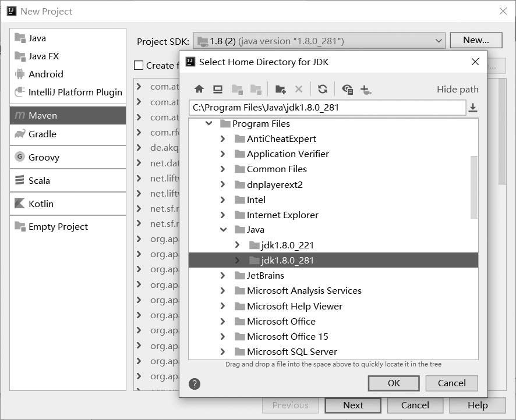Expand the Common Files folder

coord(223,169)
